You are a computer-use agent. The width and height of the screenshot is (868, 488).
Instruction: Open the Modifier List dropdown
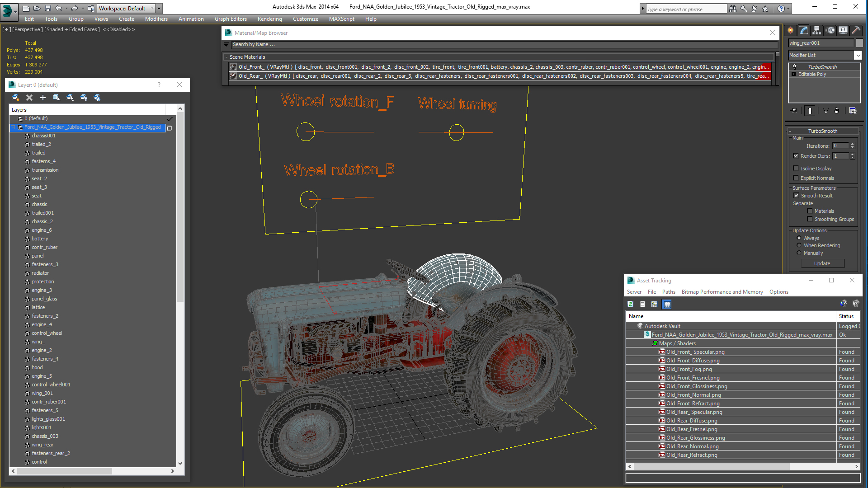(x=825, y=55)
